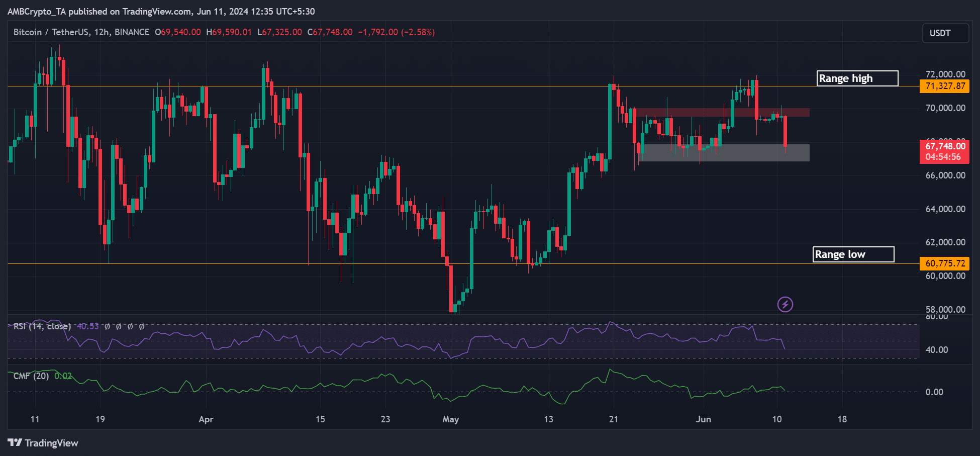Click the 72,000.00 price axis label
This screenshot has width=980, height=456.
click(945, 74)
